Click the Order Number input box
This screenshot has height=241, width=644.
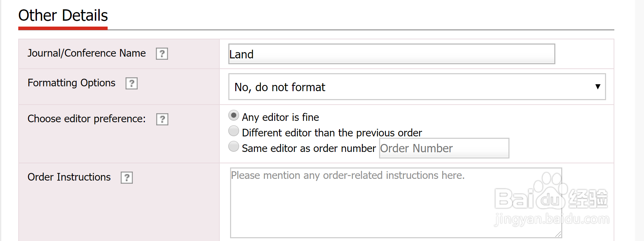(444, 148)
